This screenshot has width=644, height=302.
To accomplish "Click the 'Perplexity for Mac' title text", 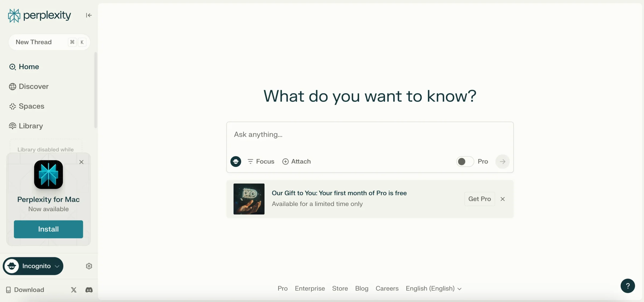I will [49, 200].
